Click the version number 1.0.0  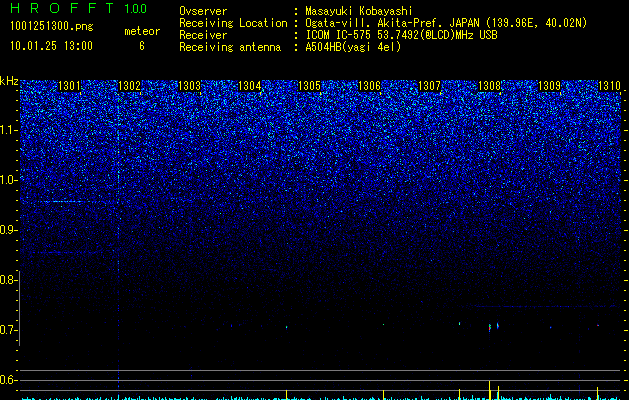coord(136,9)
